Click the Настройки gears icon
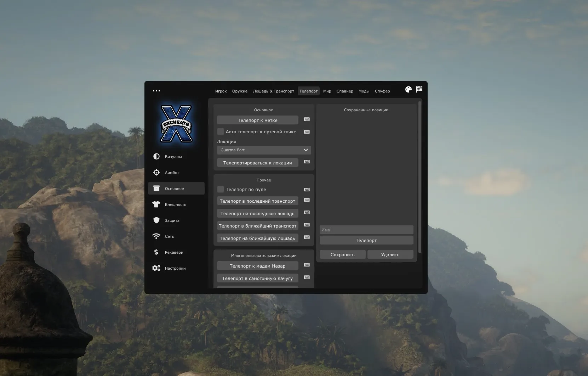 [x=156, y=268]
